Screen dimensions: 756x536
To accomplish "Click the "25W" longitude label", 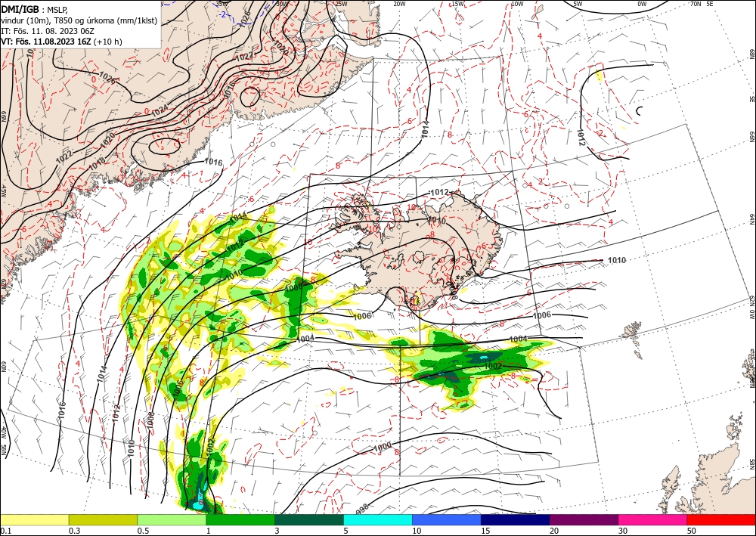I will tap(341, 3).
